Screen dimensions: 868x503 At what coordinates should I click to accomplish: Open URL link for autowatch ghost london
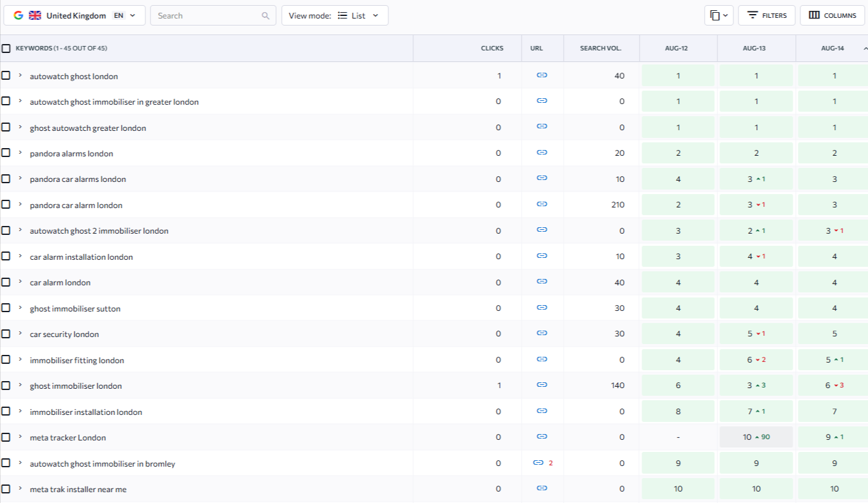[541, 75]
